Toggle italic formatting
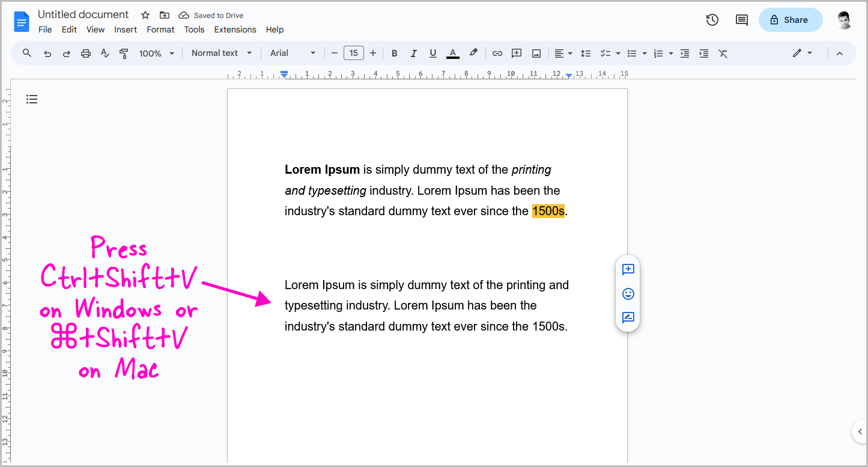This screenshot has width=868, height=467. click(x=413, y=53)
